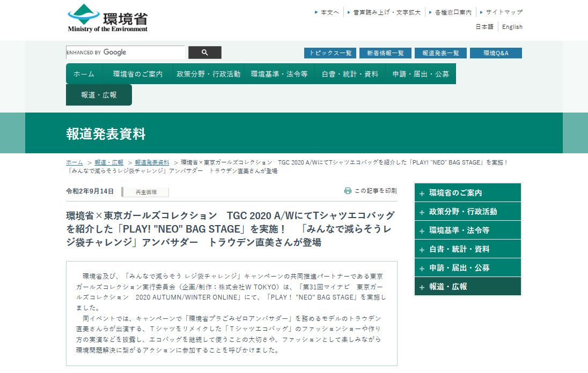Click the 環境Q&A button
The height and width of the screenshot is (373, 588).
coord(495,53)
